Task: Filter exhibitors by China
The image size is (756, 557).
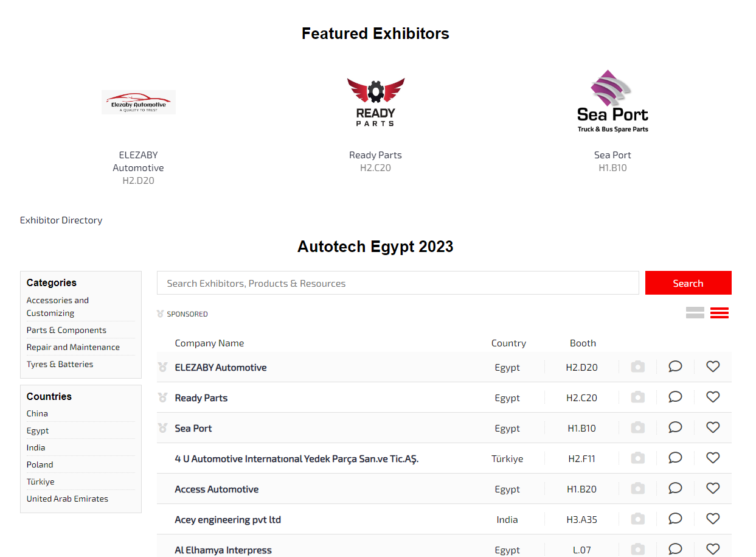Action: click(37, 413)
